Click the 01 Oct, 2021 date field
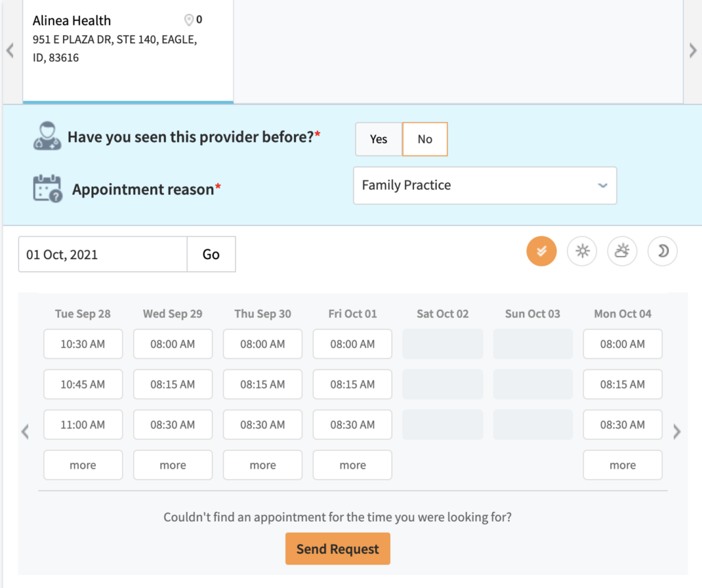 (103, 254)
